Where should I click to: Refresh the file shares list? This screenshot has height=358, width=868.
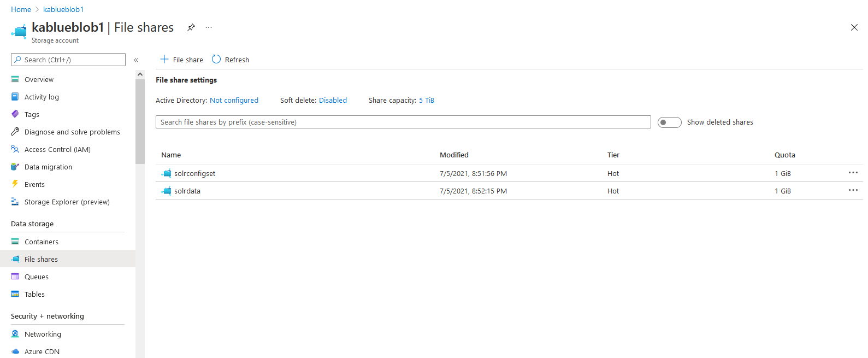pyautogui.click(x=231, y=60)
